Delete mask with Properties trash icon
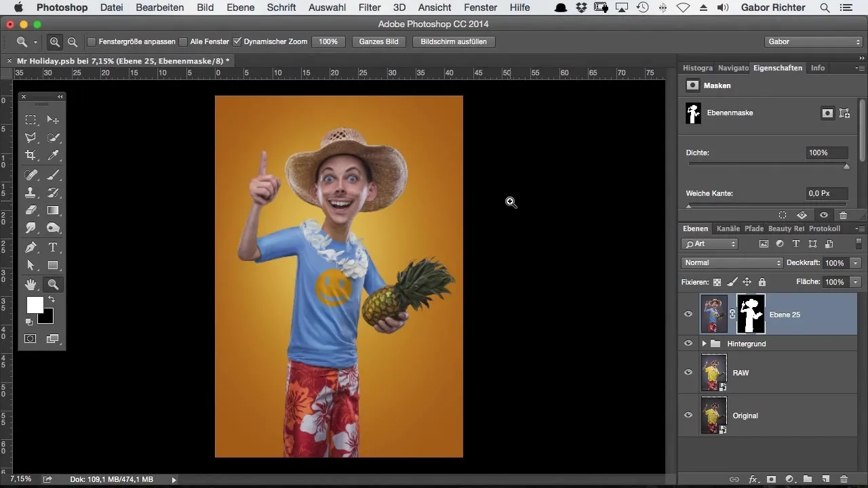 point(844,215)
